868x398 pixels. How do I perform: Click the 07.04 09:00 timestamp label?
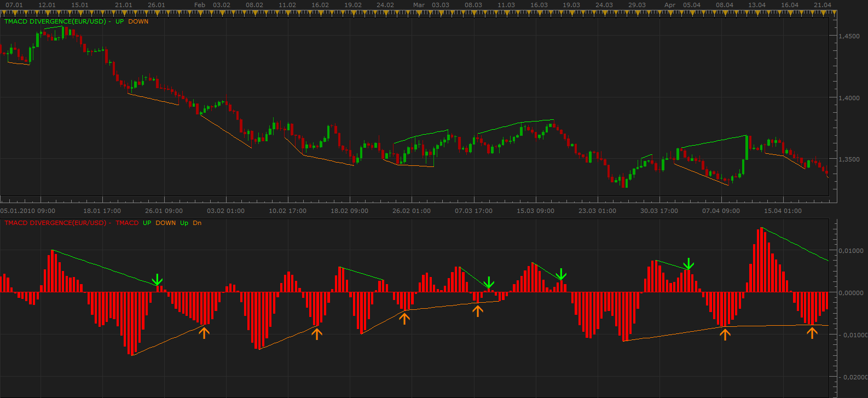721,211
